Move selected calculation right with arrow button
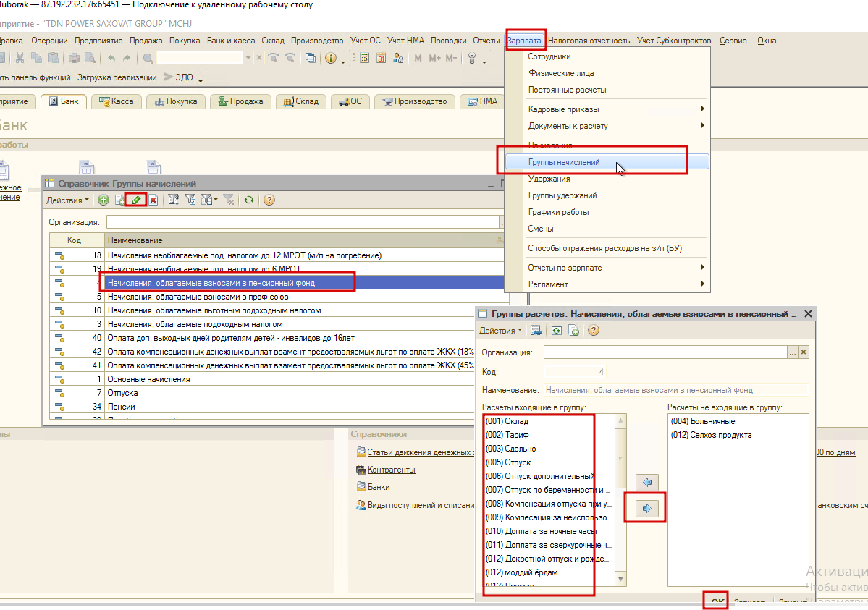Image resolution: width=868 pixels, height=610 pixels. (646, 508)
